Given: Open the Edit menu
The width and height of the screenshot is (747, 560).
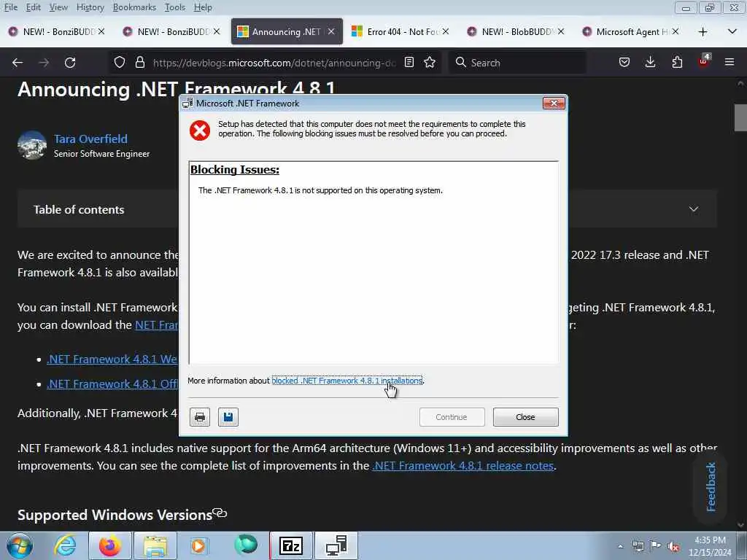Looking at the screenshot, I should 34,7.
